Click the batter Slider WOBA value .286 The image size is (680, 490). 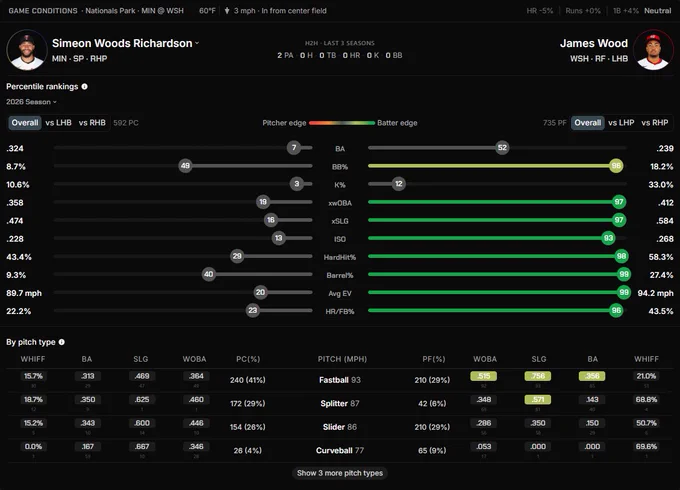pos(484,423)
